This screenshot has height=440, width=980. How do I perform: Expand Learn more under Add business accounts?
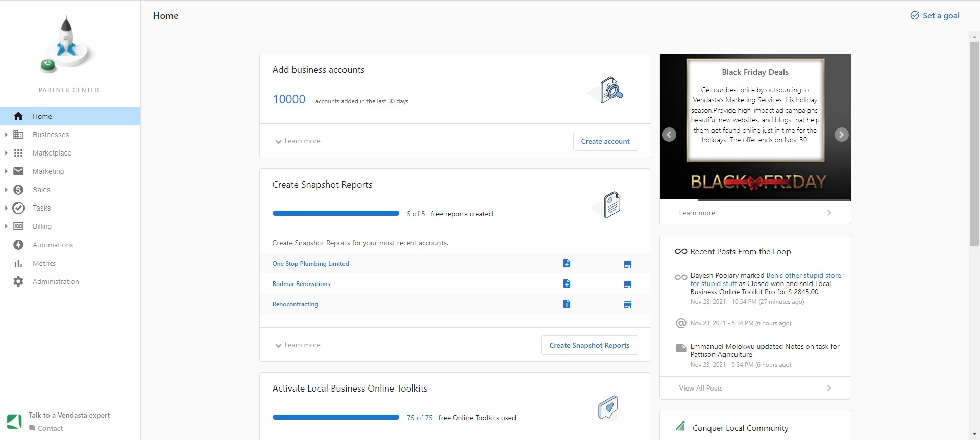click(x=298, y=141)
